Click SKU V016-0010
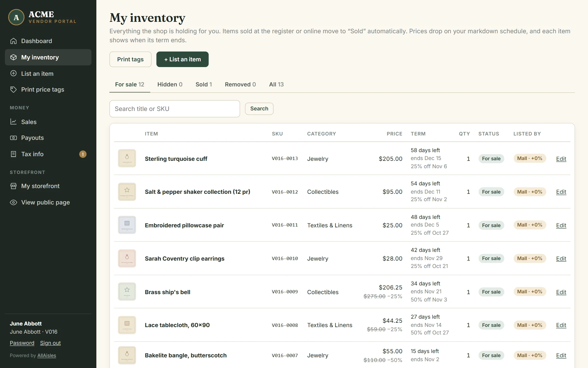Image resolution: width=588 pixels, height=368 pixels. coord(285,258)
